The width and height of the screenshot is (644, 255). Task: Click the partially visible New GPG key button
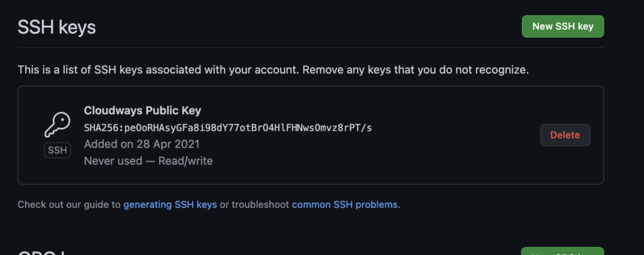[562, 251]
